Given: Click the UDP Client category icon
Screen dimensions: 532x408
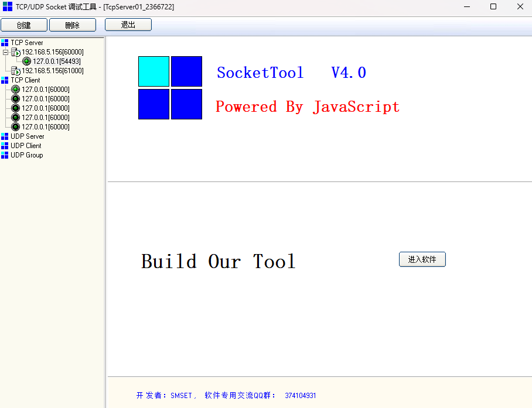Looking at the screenshot, I should point(5,146).
